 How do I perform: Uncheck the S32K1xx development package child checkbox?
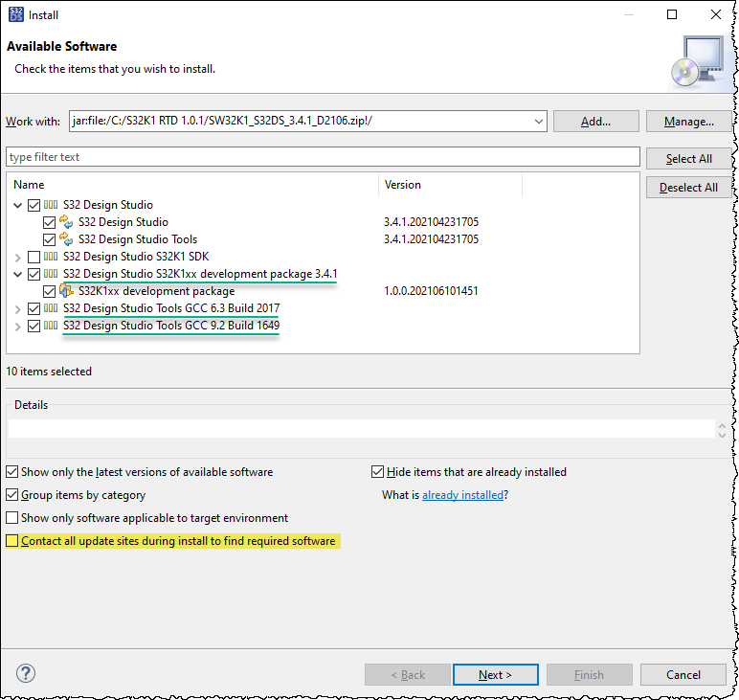(x=49, y=291)
